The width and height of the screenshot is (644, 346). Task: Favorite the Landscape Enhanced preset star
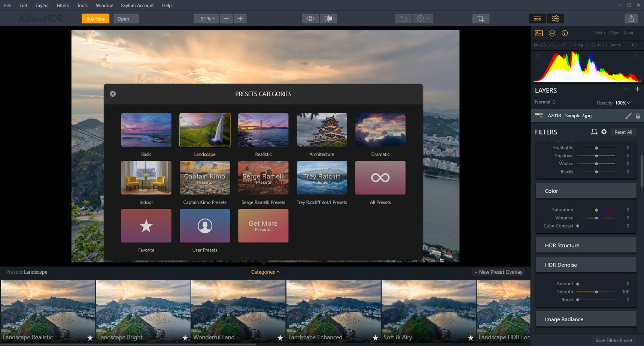tap(376, 338)
